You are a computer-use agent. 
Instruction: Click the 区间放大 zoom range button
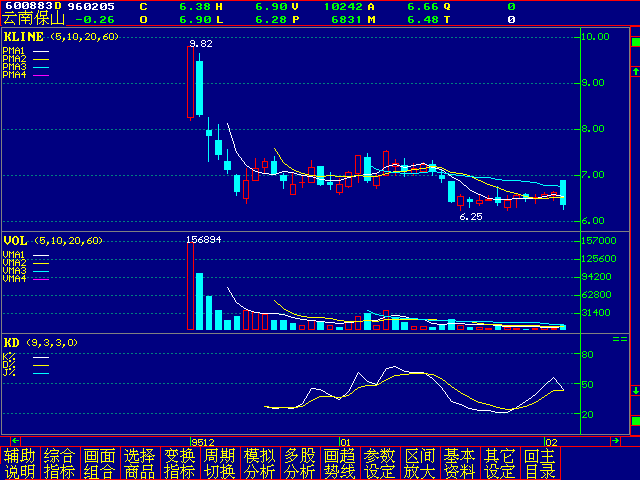pos(420,463)
